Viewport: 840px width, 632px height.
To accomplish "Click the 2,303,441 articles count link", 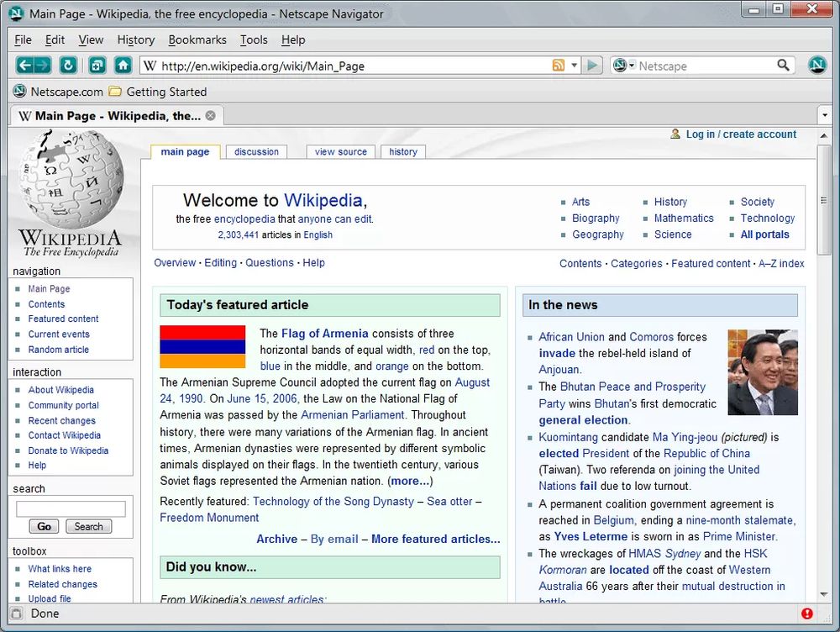I will [x=239, y=234].
